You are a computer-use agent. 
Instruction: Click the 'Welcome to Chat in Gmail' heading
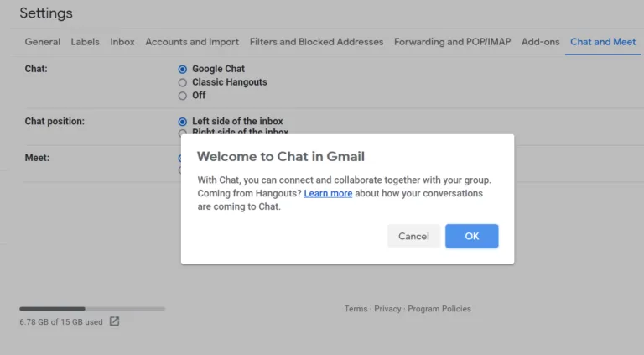click(281, 157)
